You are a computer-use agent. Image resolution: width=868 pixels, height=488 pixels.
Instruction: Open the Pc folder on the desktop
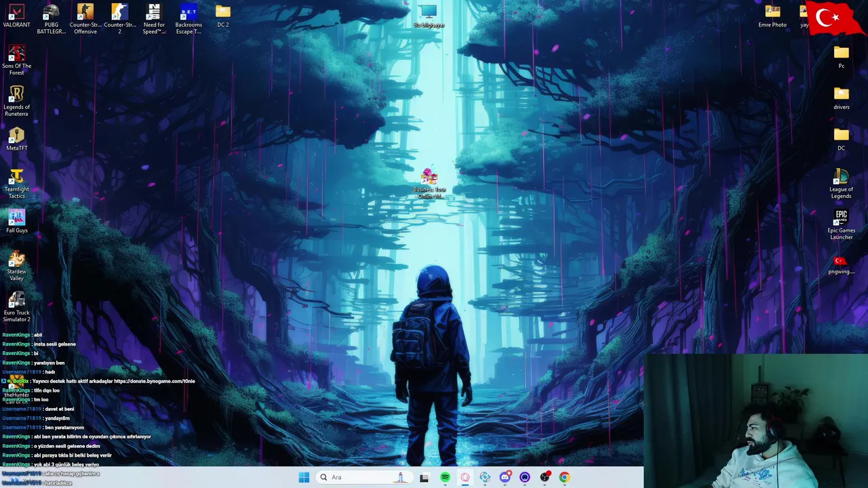(x=842, y=57)
